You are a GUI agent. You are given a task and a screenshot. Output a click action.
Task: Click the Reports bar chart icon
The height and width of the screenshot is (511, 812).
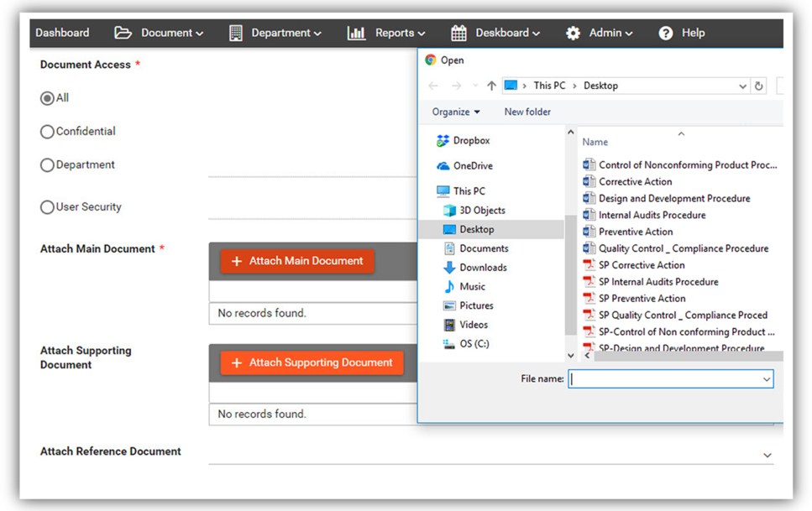pos(356,33)
